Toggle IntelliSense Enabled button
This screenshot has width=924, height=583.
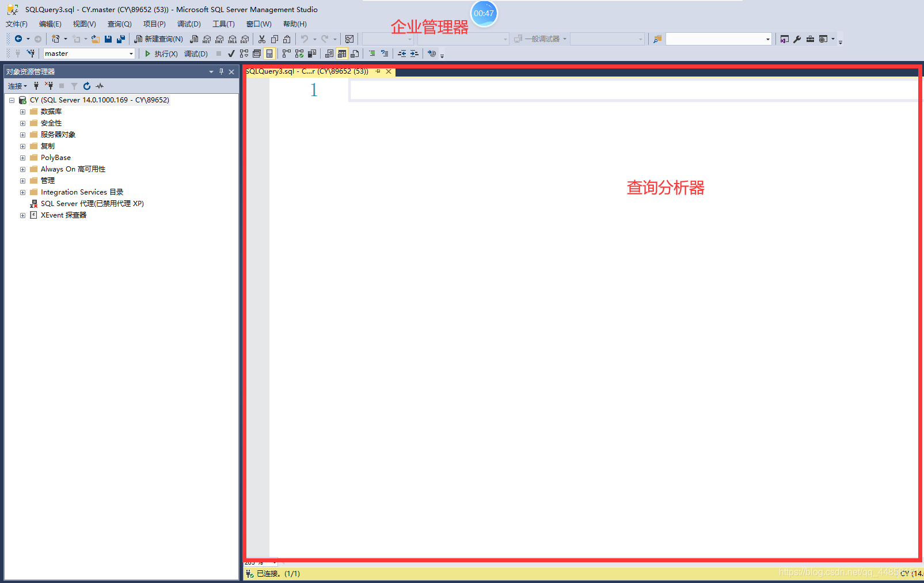tap(269, 54)
